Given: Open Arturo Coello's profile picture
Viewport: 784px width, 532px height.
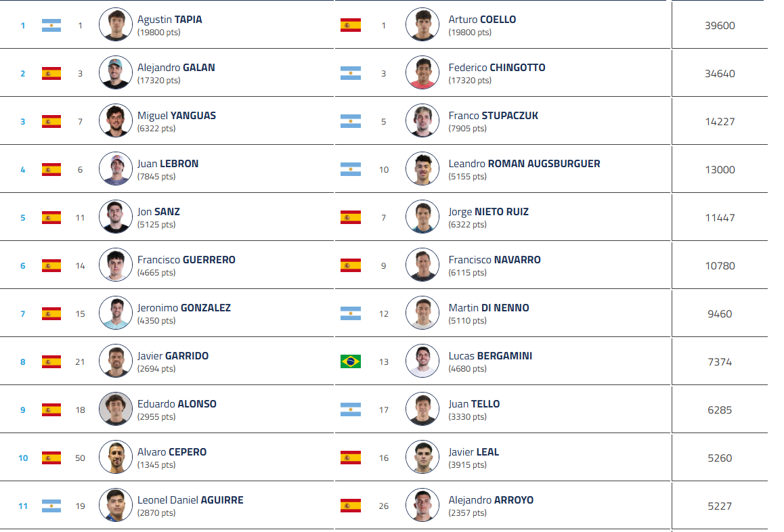Looking at the screenshot, I should point(422,25).
